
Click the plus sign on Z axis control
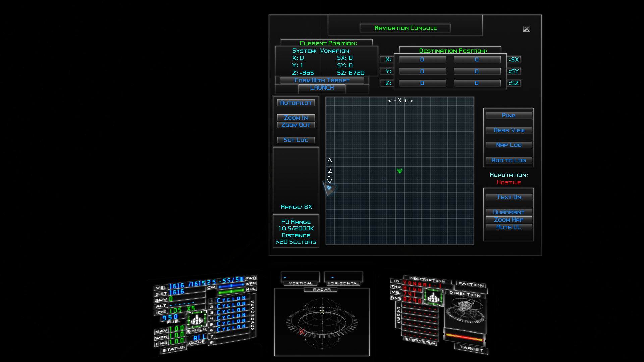[x=330, y=166]
